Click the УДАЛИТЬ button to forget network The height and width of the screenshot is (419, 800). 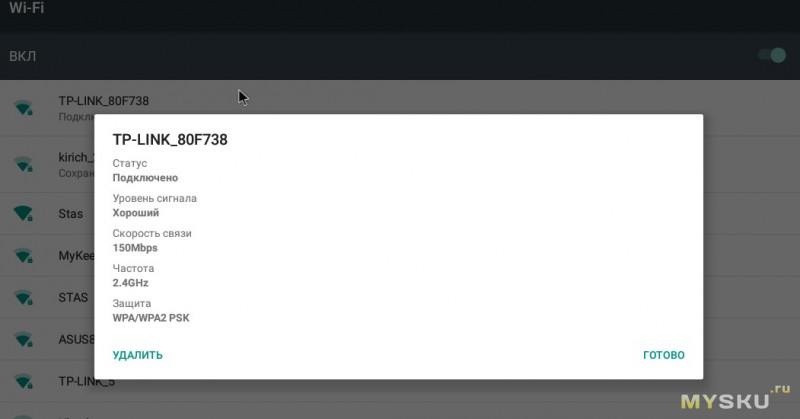[137, 355]
